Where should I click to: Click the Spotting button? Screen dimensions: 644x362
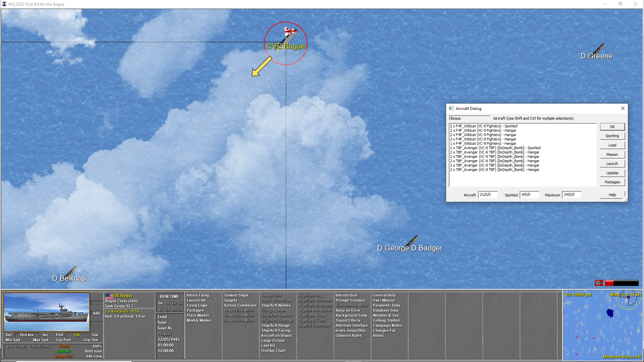pyautogui.click(x=612, y=136)
